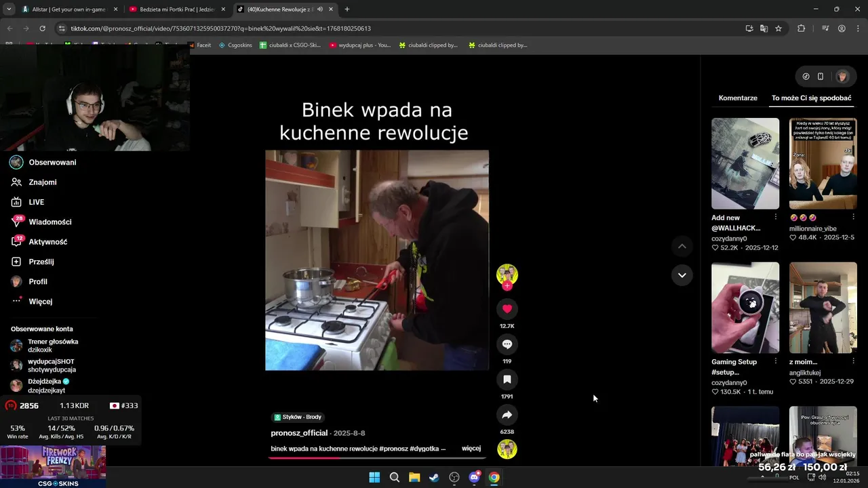The width and height of the screenshot is (868, 488).
Task: Open the Windows Start menu
Action: (x=374, y=477)
